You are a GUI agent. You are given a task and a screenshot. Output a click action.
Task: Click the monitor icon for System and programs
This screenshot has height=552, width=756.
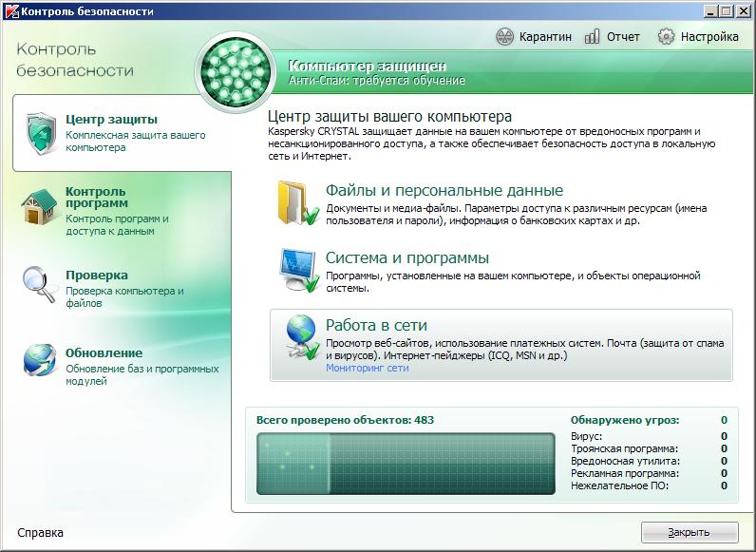(296, 270)
